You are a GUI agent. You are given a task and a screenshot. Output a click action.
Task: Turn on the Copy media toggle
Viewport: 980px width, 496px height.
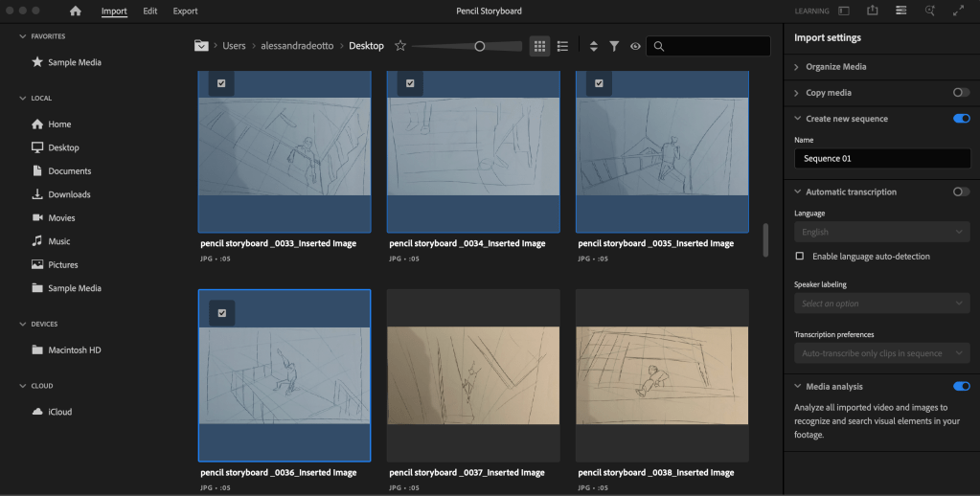click(x=961, y=93)
